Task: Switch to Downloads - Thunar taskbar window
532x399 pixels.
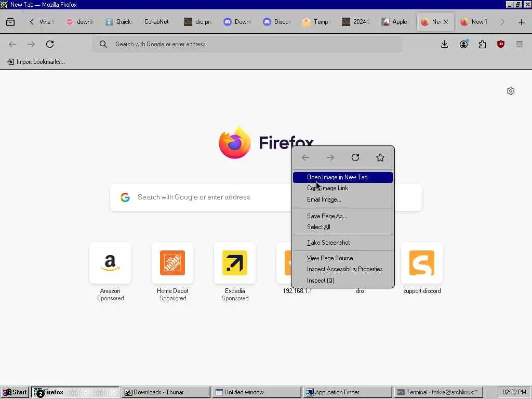Action: click(166, 392)
